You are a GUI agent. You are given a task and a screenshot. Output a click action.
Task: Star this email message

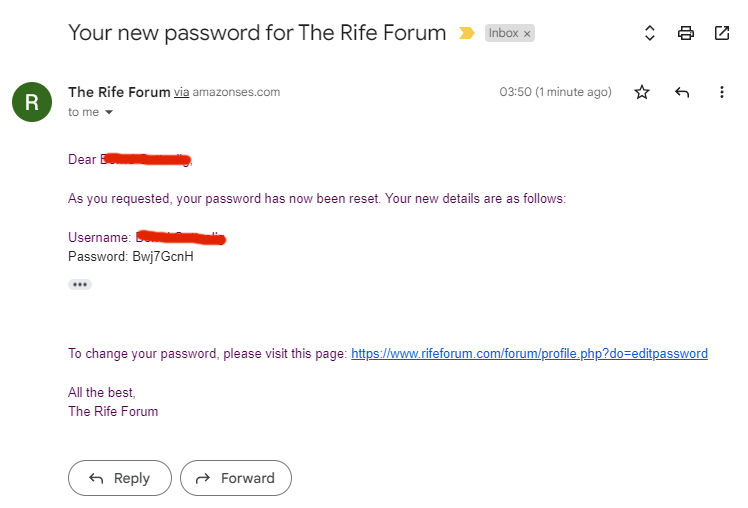(642, 92)
